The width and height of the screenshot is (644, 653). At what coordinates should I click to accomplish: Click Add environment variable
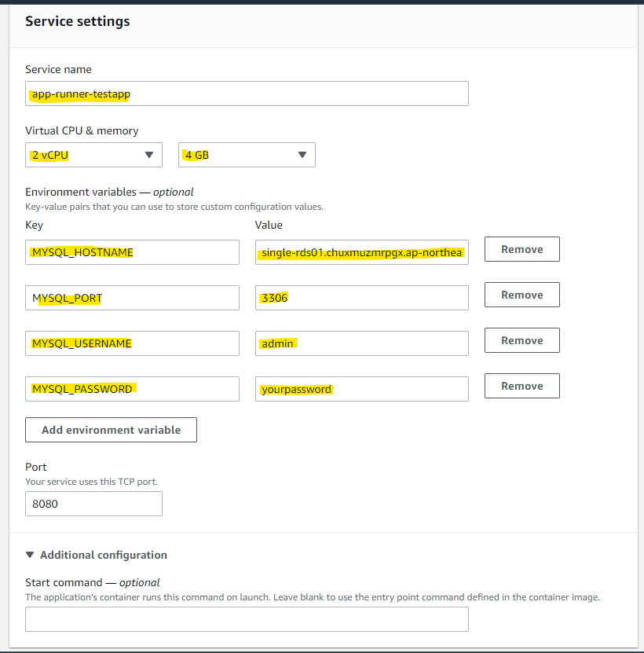coord(111,430)
